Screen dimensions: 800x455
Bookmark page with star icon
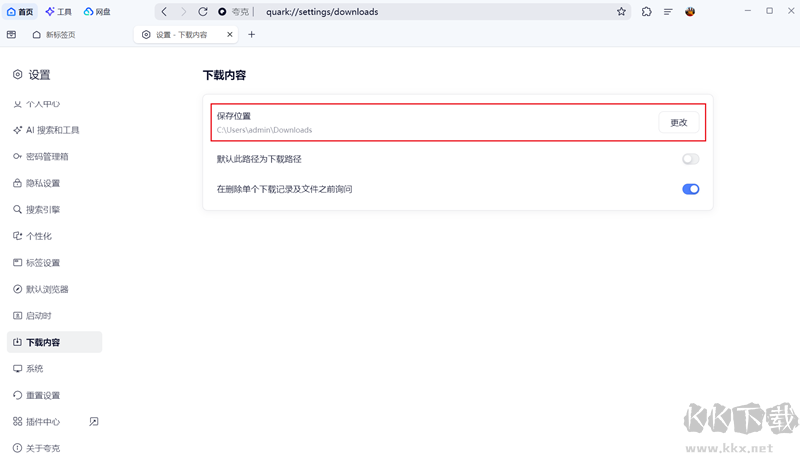[621, 12]
